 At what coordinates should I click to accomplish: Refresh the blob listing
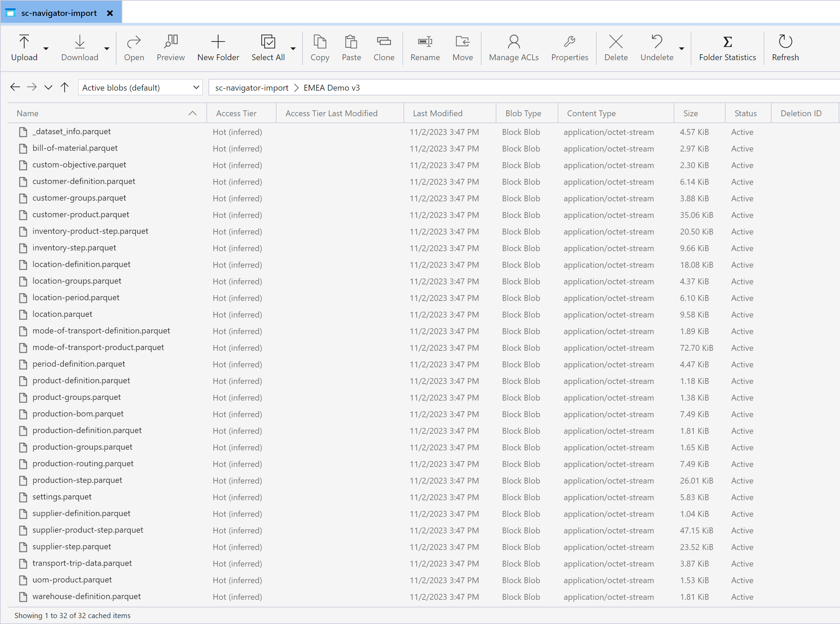(785, 48)
